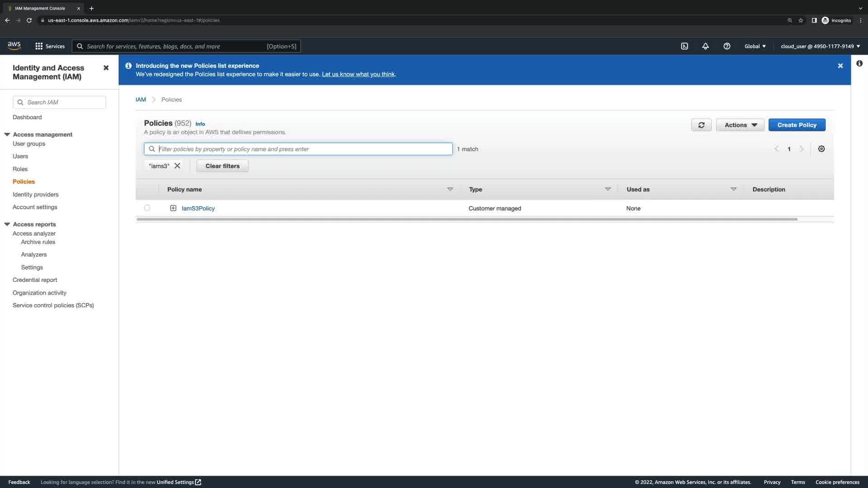The image size is (868, 488).
Task: Click the Clear filters button
Action: [x=222, y=166]
